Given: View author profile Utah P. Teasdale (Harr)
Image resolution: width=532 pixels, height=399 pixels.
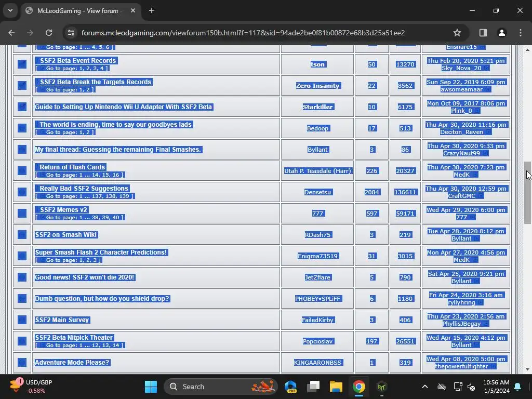Looking at the screenshot, I should (x=317, y=171).
